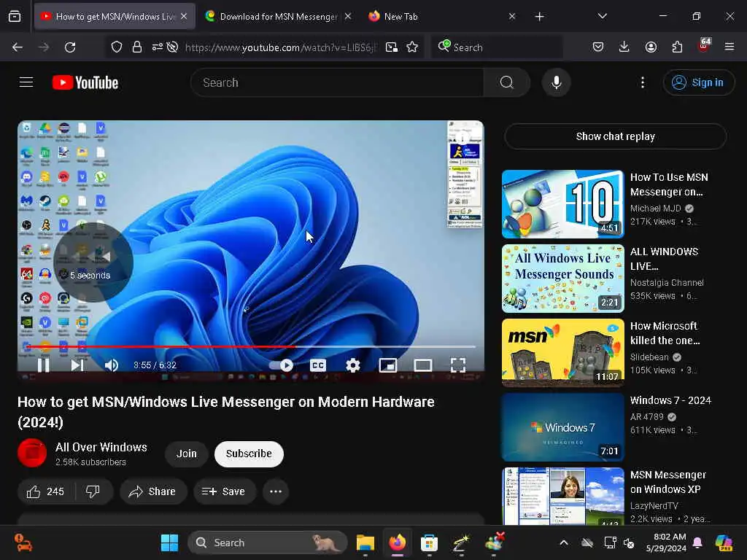This screenshot has height=560, width=747.
Task: Pause the YouTube video
Action: click(x=43, y=365)
